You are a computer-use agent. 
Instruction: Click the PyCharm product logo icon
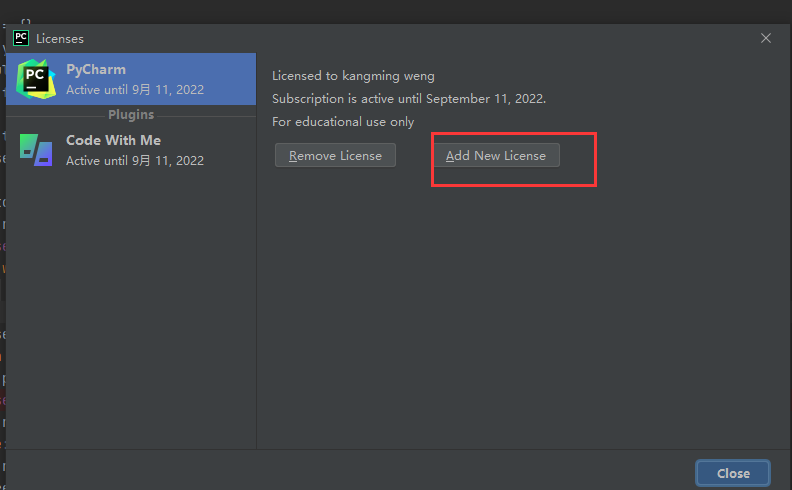[35, 79]
